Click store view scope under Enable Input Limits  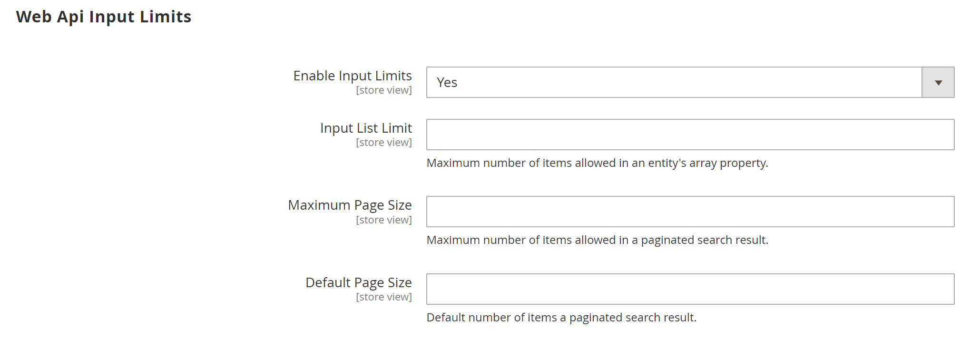point(383,90)
